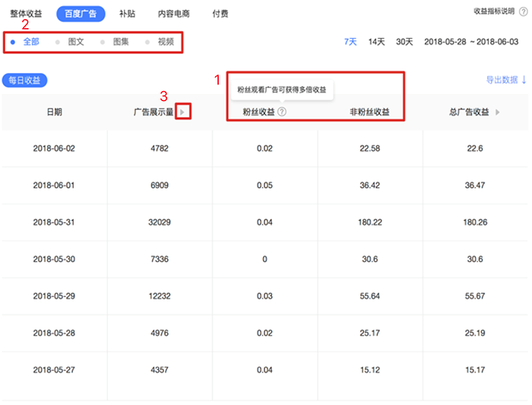Image resolution: width=532 pixels, height=405 pixels.
Task: Click the help icon beside 收益指标说明
Action: [x=523, y=11]
